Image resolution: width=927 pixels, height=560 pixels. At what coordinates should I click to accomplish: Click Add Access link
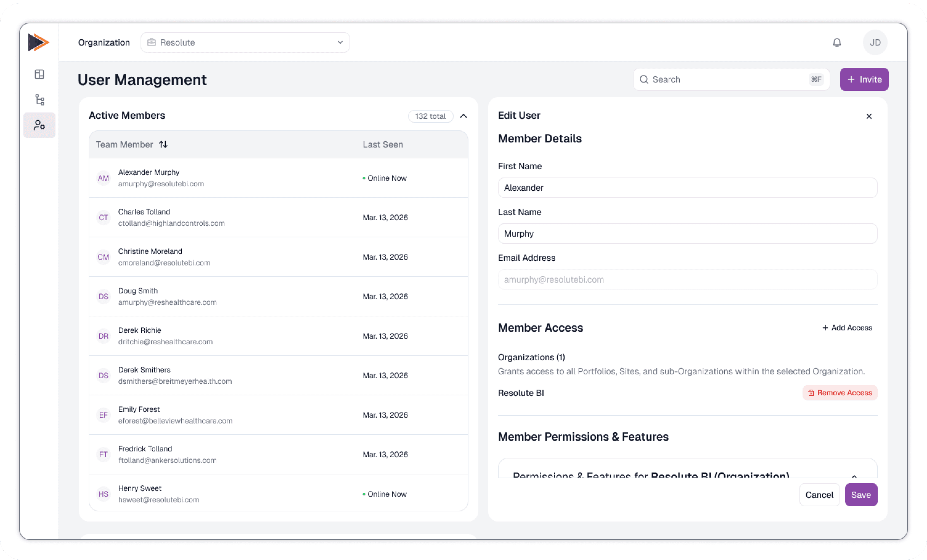pyautogui.click(x=847, y=328)
